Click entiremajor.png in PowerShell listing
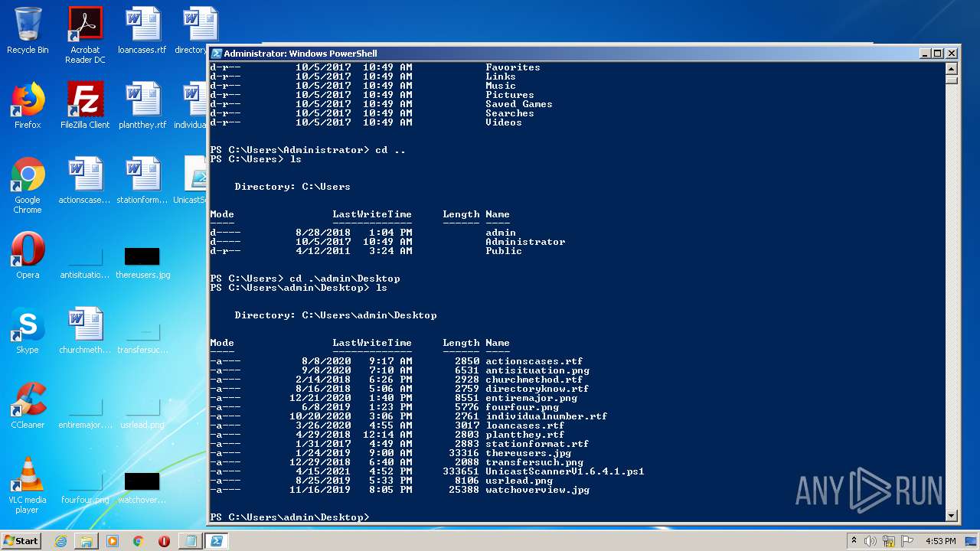This screenshot has height=551, width=980. click(x=531, y=398)
